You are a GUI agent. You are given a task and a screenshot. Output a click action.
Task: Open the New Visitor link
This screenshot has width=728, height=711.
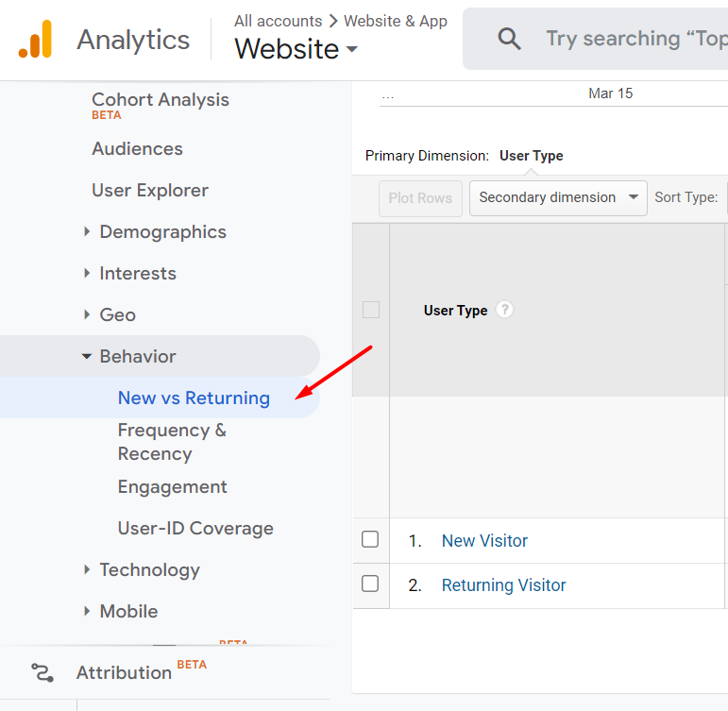[x=484, y=540]
